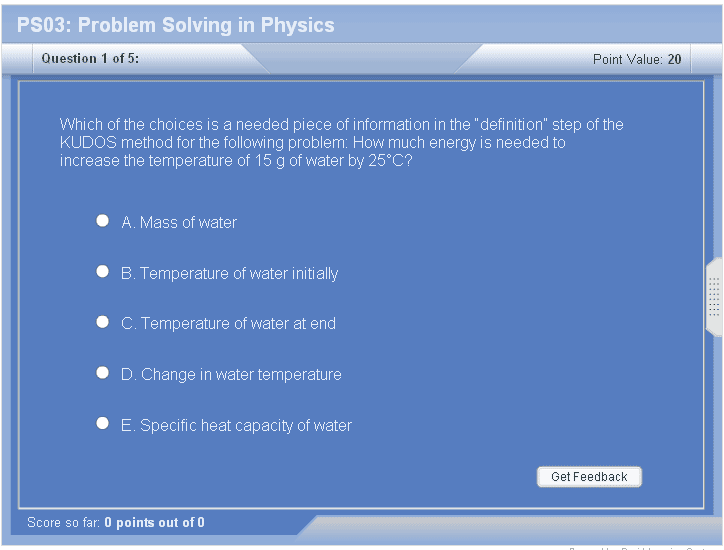Click the "Point Value: 20" indicator
Screen dimensions: 724x550
(637, 59)
